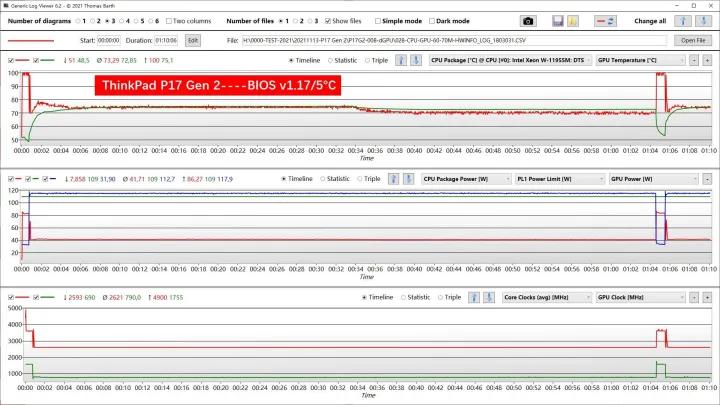
Task: Click the first blue icon in the temperature diagram header
Action: point(400,60)
